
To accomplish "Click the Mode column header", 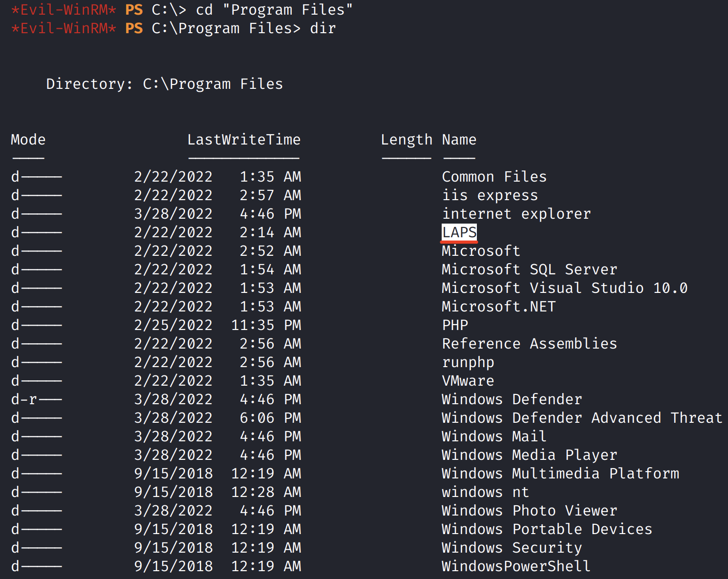I will click(x=28, y=140).
